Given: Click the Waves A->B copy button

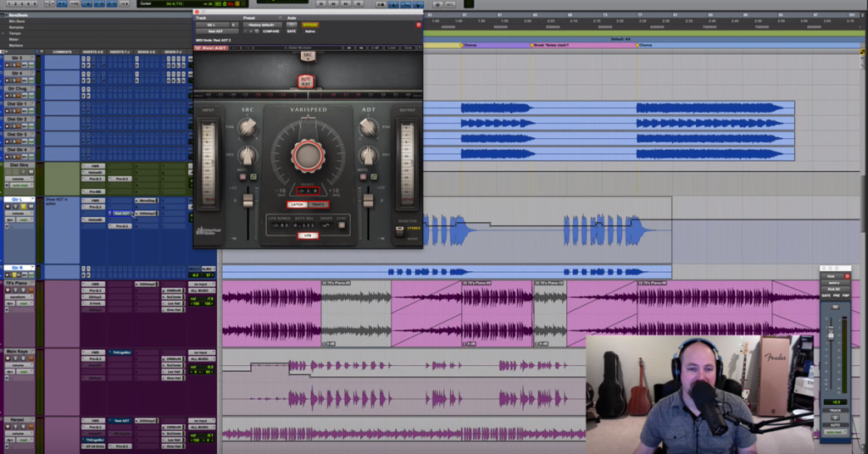Looking at the screenshot, I should point(376,48).
